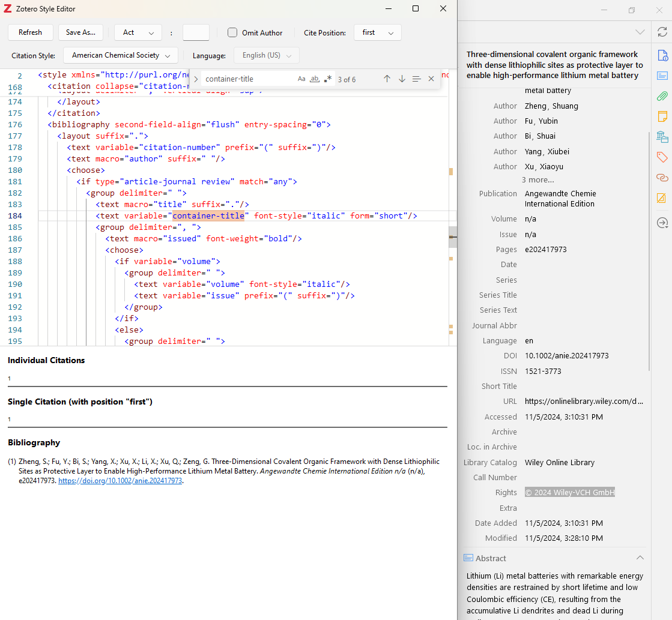Click code line 176 bibliography tag

pyautogui.click(x=189, y=125)
